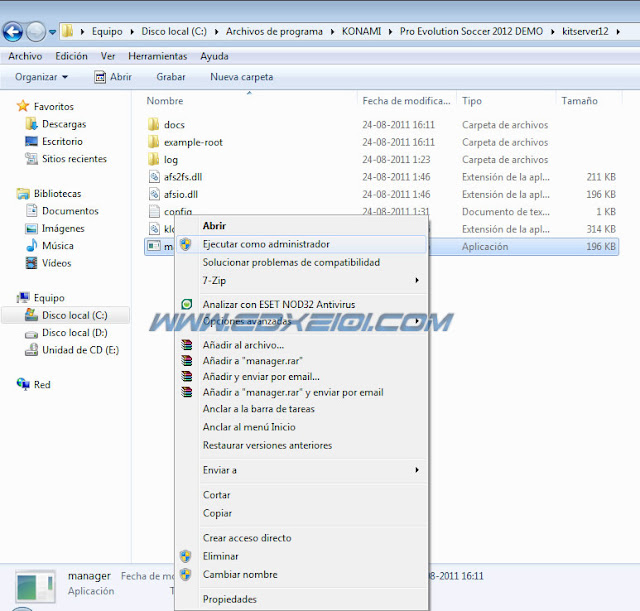This screenshot has height=611, width=640.
Task: Click the Favoritos star icon
Action: (23, 106)
